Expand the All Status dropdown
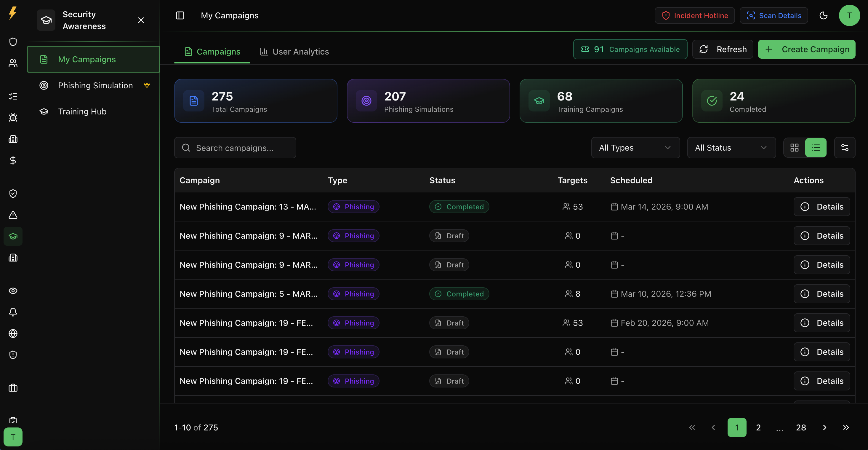 (731, 148)
